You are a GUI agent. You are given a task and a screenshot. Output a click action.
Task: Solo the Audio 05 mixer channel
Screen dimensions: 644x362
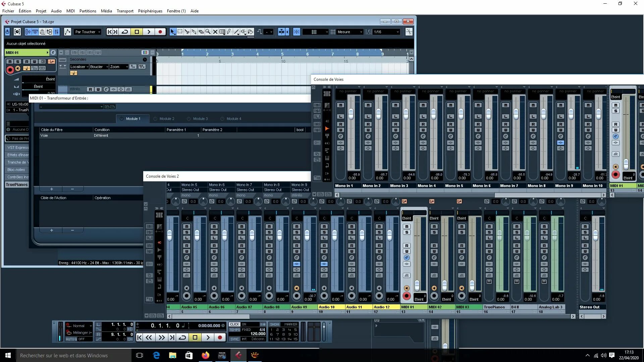pos(187,232)
